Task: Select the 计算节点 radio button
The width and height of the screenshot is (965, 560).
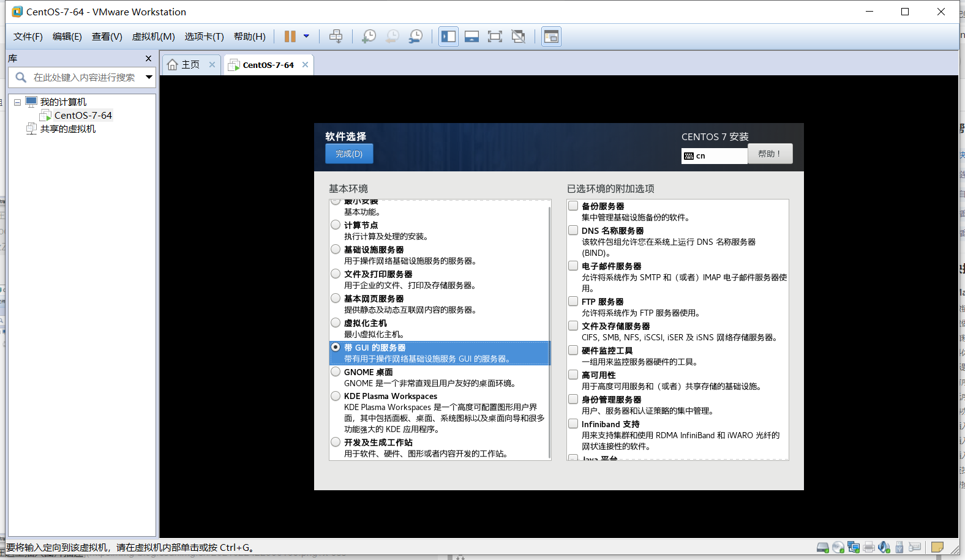Action: (336, 225)
